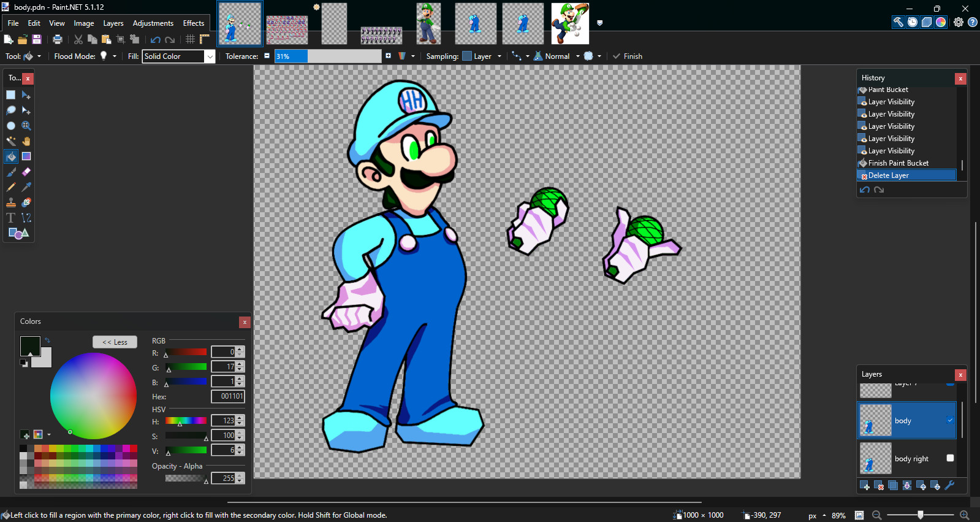Select the Move Selected Pixels tool

(26, 95)
